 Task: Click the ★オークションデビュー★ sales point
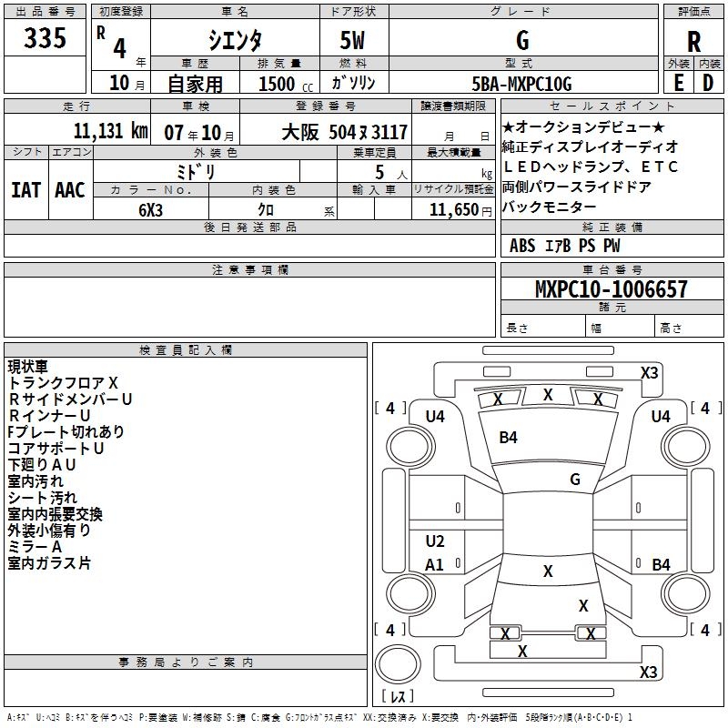(583, 126)
